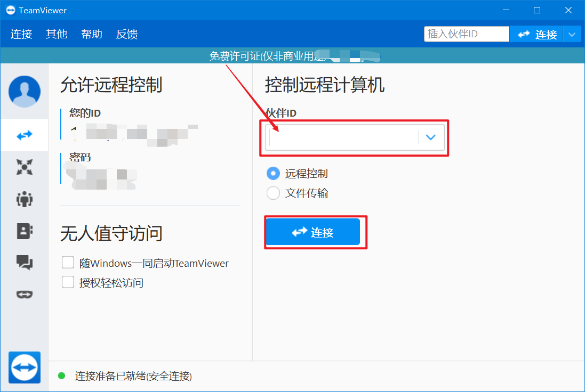Expand the toolbar 连接 dropdown arrow
Screen dimensions: 585x392
point(572,34)
